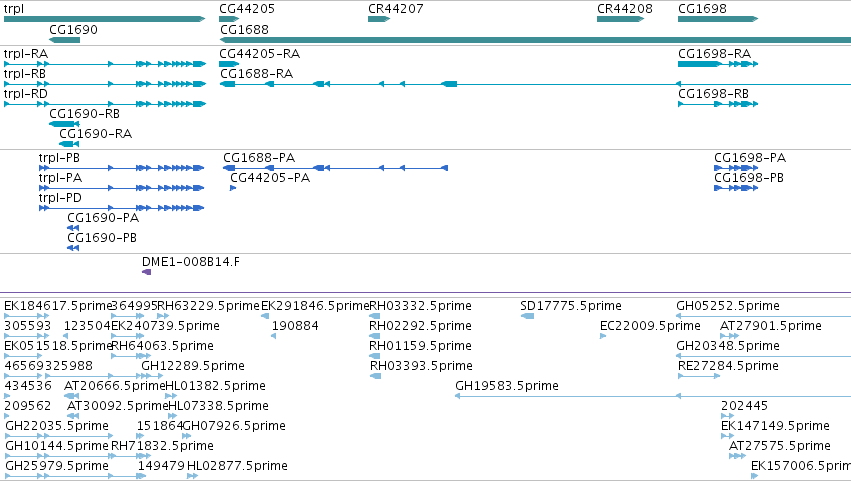Click the GH20348.5prime EST label

pos(728,346)
